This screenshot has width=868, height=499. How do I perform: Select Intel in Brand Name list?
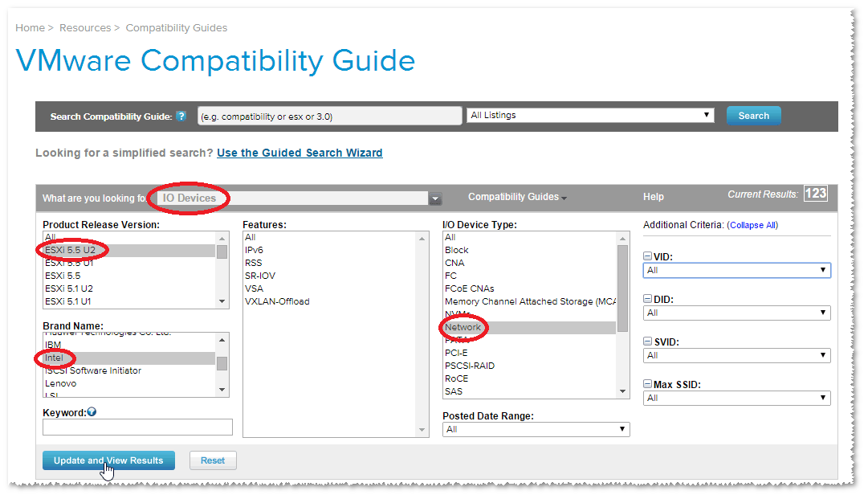pos(129,358)
